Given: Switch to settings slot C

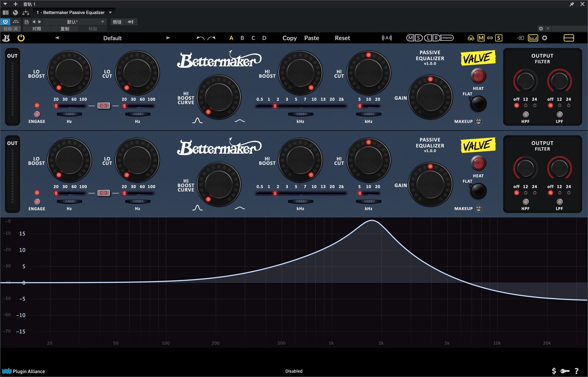Looking at the screenshot, I should click(x=253, y=38).
